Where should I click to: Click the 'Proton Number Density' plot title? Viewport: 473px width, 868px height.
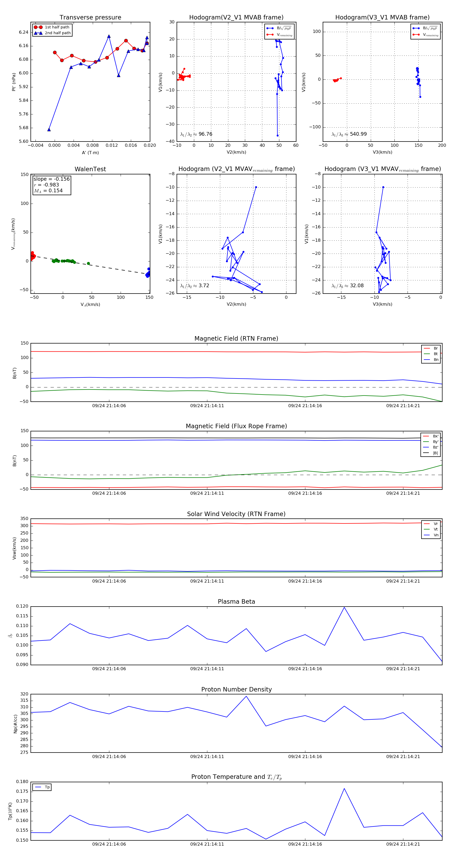pos(236,689)
